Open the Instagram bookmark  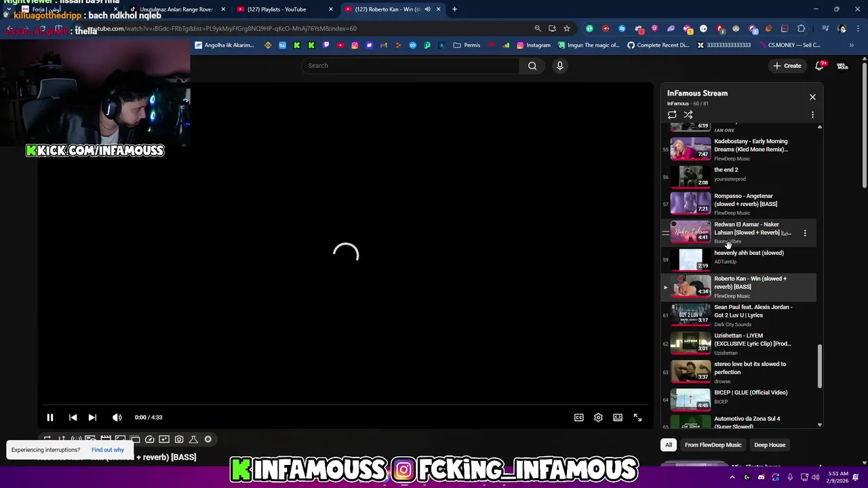coord(533,45)
